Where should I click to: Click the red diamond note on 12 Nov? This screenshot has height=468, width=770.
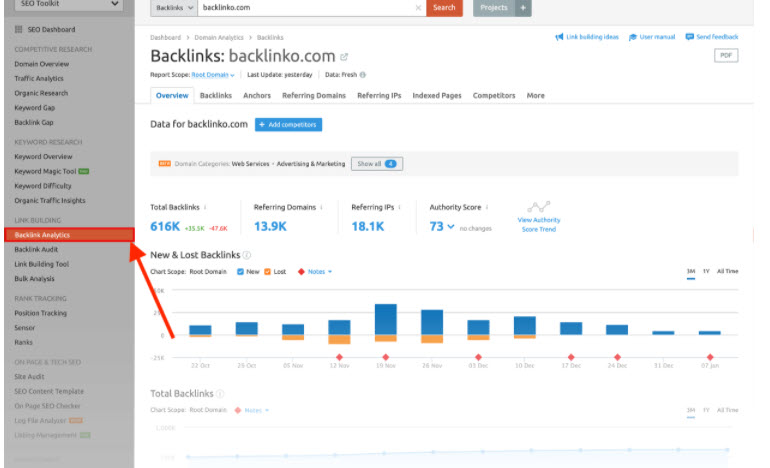click(x=339, y=357)
